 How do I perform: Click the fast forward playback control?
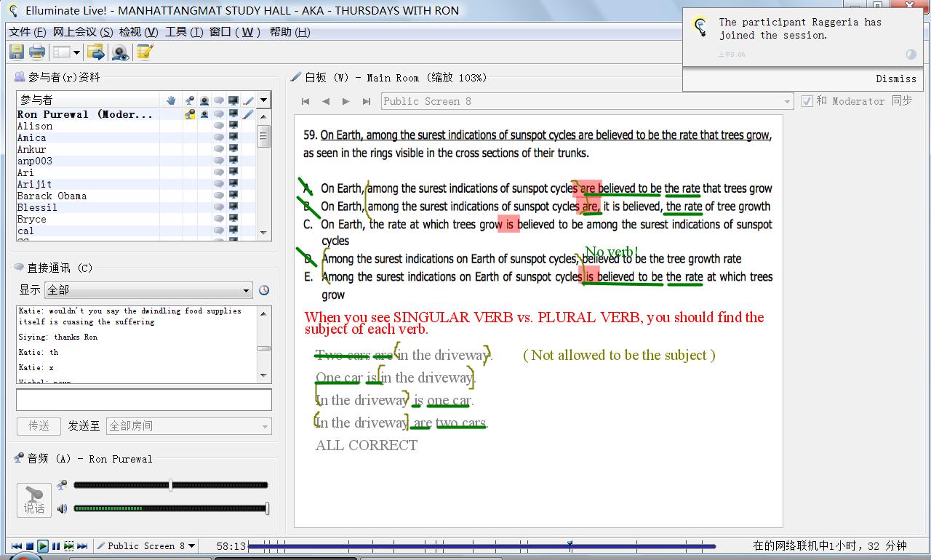pyautogui.click(x=68, y=545)
